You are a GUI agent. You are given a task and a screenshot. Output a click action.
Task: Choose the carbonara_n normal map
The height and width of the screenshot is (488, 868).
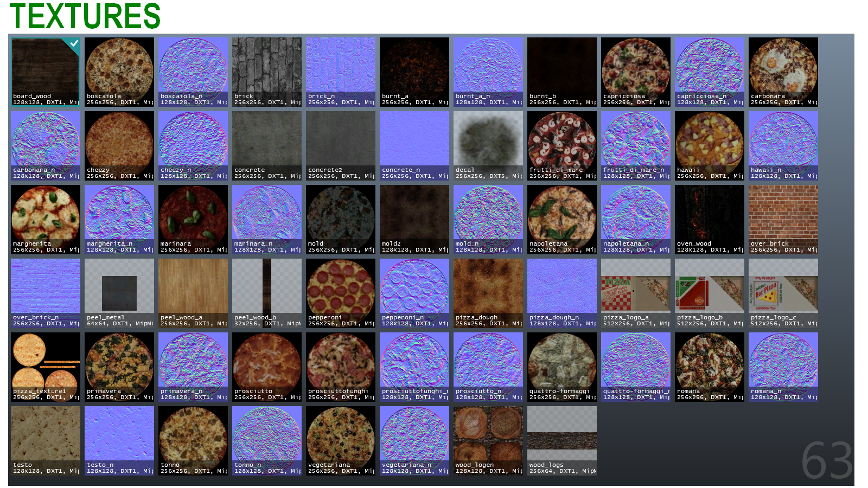46,146
